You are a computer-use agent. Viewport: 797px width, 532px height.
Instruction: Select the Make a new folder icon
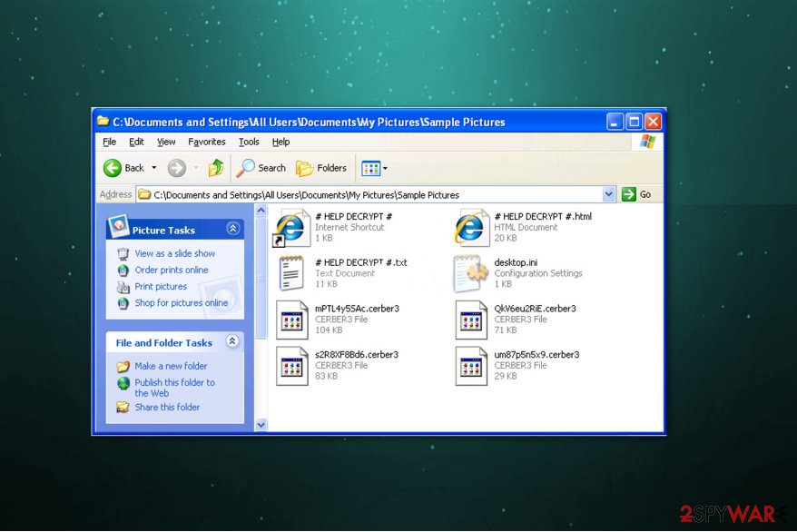click(x=123, y=367)
